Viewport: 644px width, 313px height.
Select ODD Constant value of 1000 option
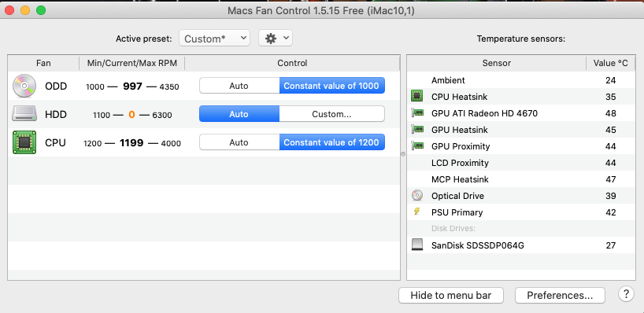point(332,86)
